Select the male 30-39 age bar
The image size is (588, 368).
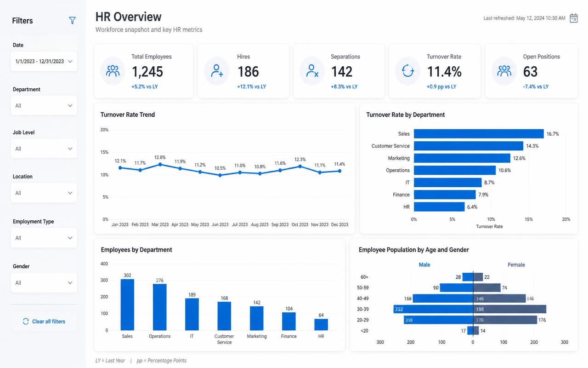coord(433,309)
